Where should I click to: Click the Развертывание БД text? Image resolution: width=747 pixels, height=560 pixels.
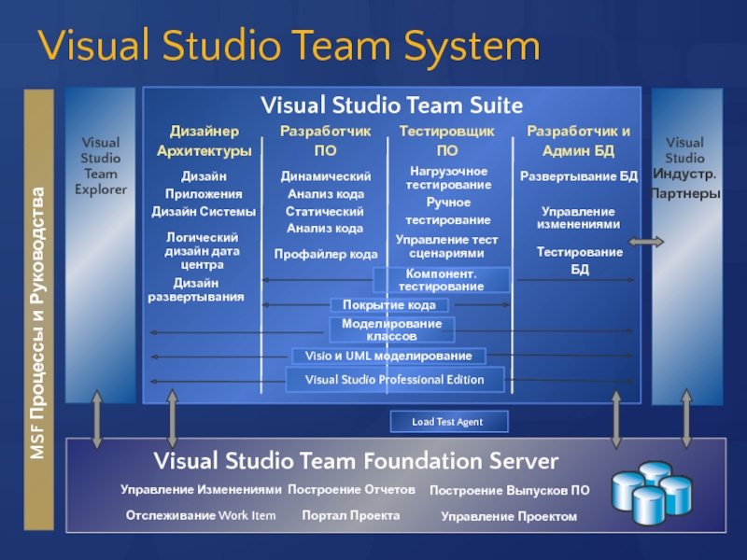(x=579, y=176)
